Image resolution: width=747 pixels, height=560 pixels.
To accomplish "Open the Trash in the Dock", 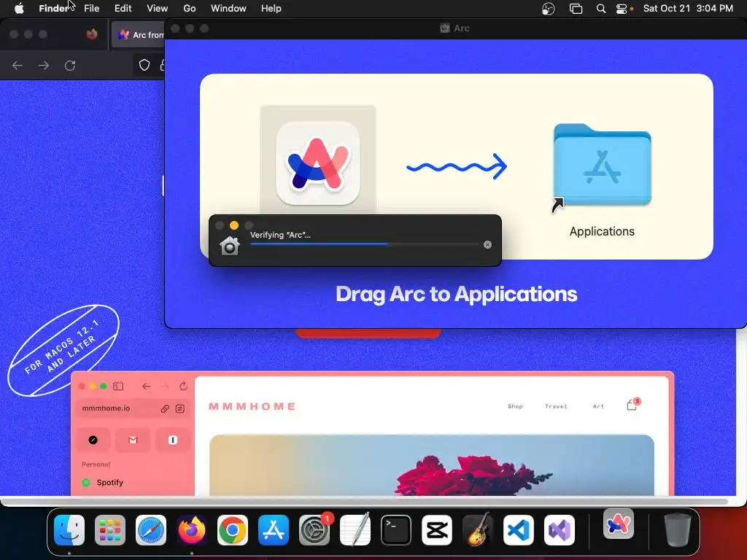I will pyautogui.click(x=678, y=529).
